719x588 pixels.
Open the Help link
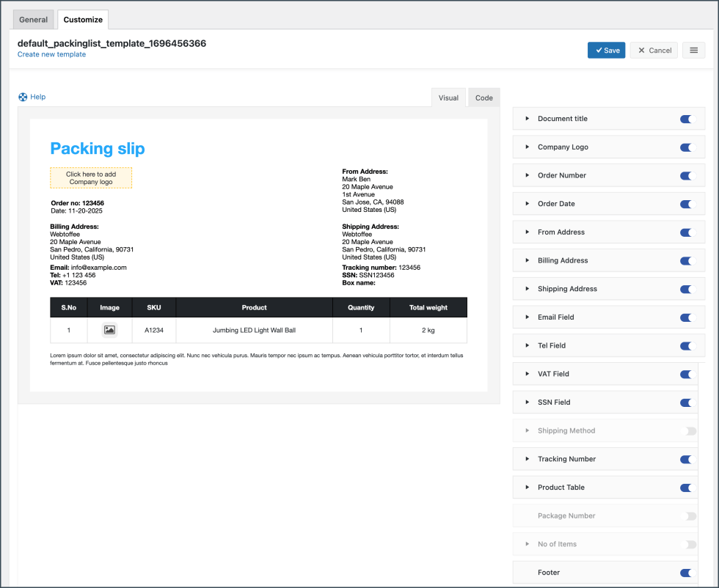click(x=37, y=97)
